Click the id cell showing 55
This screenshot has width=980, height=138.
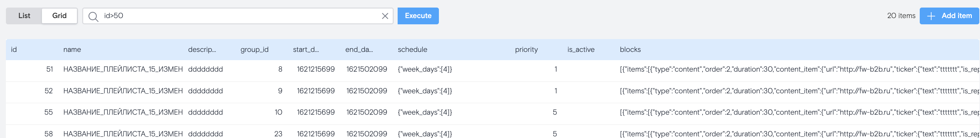[49, 112]
